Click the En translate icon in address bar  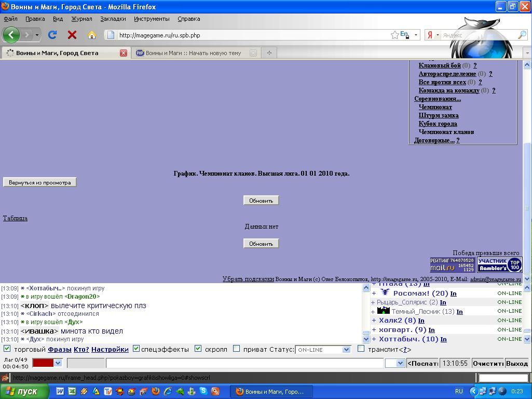[405, 34]
